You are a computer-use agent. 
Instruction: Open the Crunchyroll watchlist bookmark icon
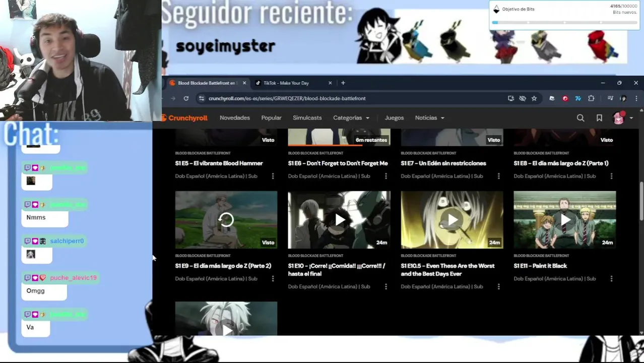click(599, 118)
